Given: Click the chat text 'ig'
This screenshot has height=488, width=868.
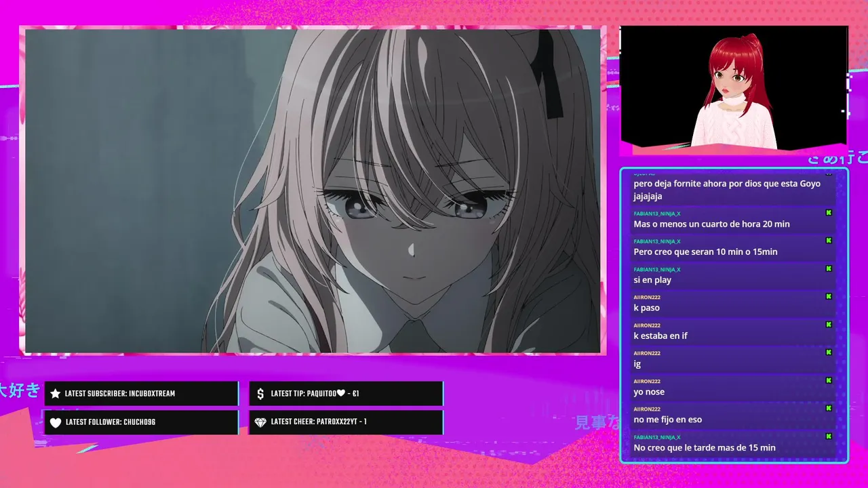Looking at the screenshot, I should [637, 364].
